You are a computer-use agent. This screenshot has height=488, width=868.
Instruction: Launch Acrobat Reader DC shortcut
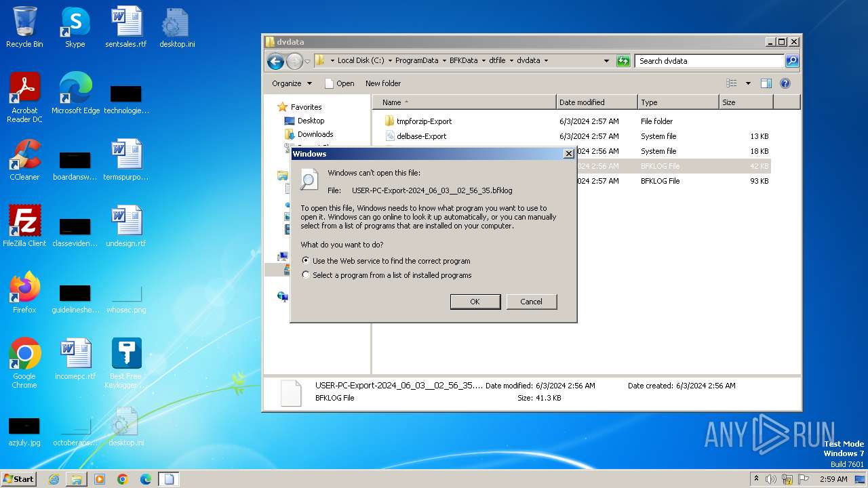24,98
